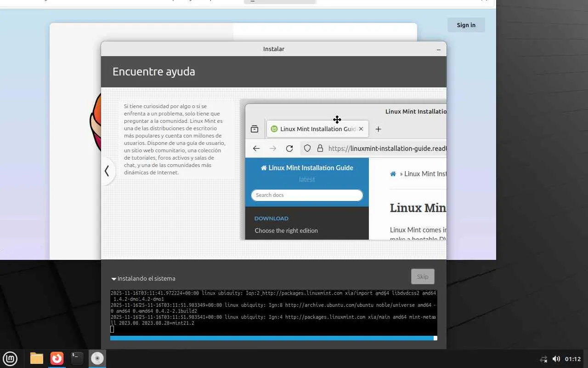Minimize the Instalar window
Screen dimensions: 588x368
click(x=439, y=49)
